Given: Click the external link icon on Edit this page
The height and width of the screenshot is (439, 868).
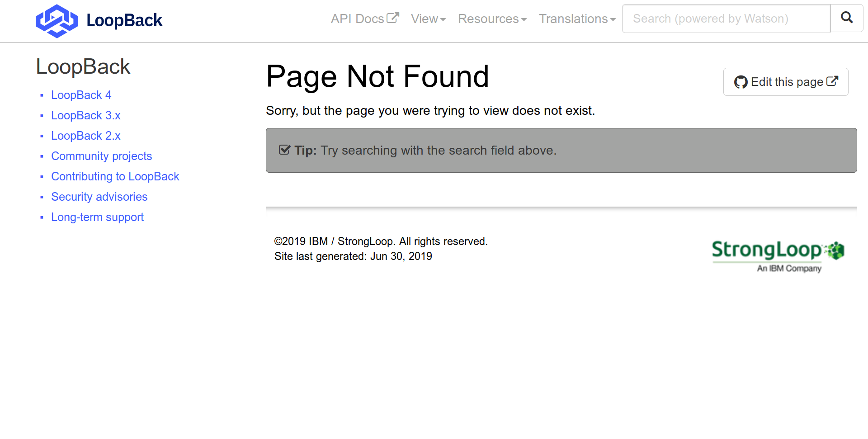Looking at the screenshot, I should point(832,80).
